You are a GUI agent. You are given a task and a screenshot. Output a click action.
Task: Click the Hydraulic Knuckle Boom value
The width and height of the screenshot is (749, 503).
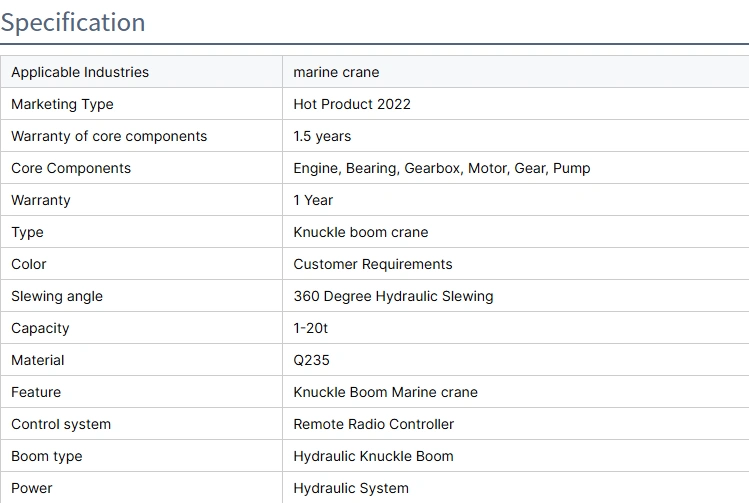pyautogui.click(x=373, y=456)
